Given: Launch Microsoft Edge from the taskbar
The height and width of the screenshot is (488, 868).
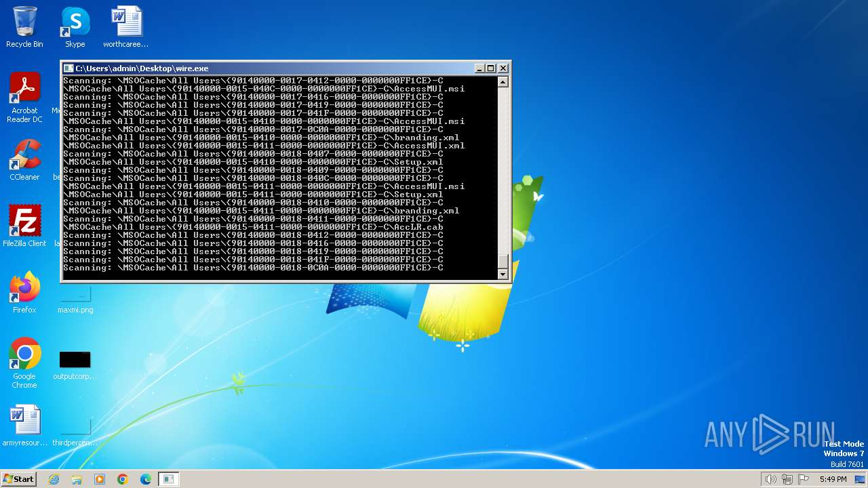Looking at the screenshot, I should point(146,479).
